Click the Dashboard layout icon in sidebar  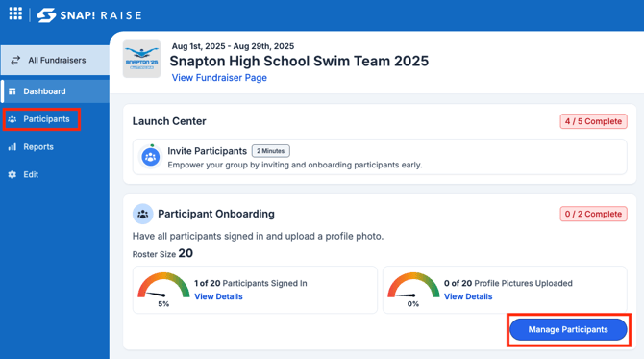(x=12, y=91)
